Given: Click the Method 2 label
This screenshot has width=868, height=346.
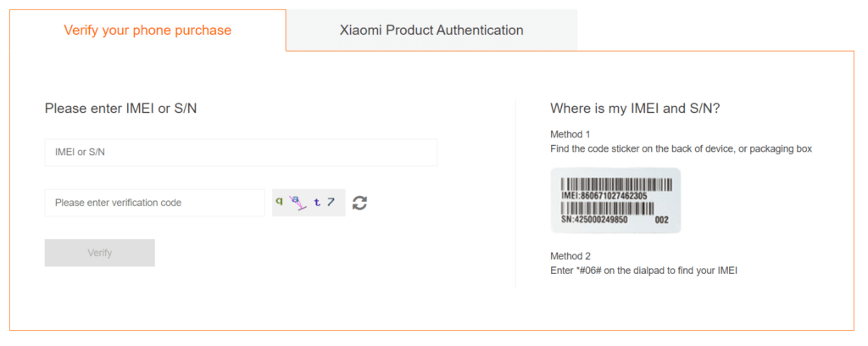Looking at the screenshot, I should tap(570, 256).
